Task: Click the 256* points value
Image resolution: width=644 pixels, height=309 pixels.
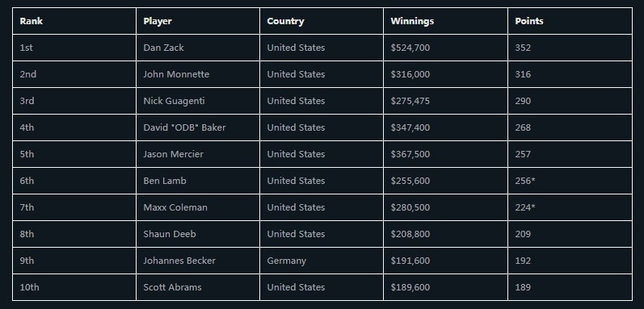Action: click(525, 181)
